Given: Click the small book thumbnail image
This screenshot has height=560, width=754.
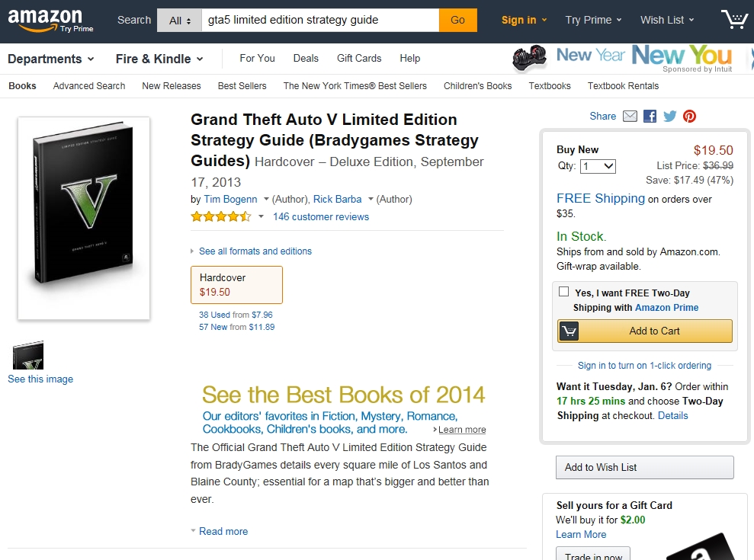Looking at the screenshot, I should 28,356.
